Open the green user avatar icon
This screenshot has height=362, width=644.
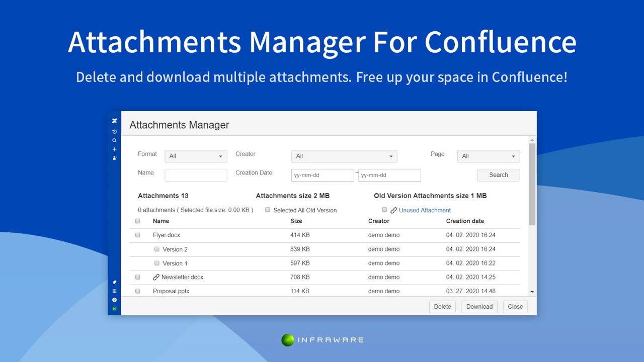(x=115, y=308)
